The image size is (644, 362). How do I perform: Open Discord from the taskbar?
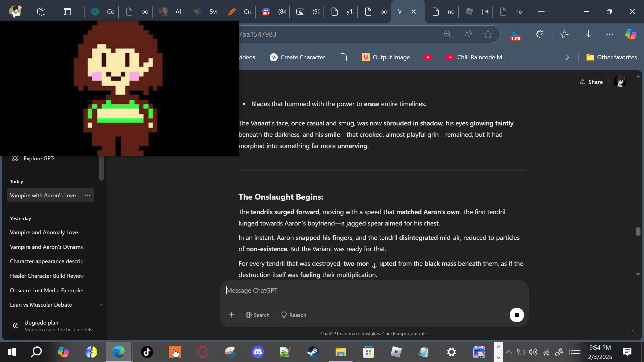click(258, 352)
